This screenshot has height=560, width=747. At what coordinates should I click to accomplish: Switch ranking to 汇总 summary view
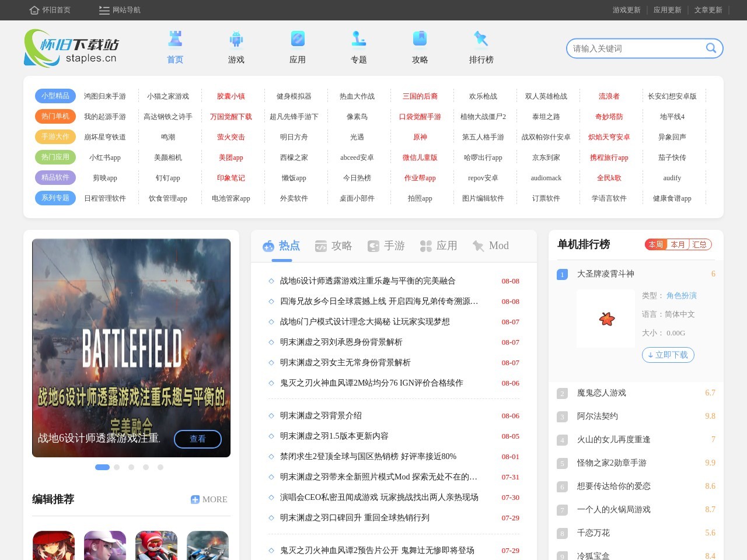(x=699, y=244)
